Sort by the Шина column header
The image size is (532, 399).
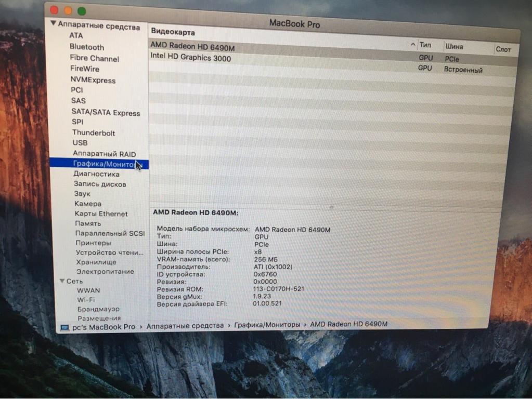(x=455, y=46)
